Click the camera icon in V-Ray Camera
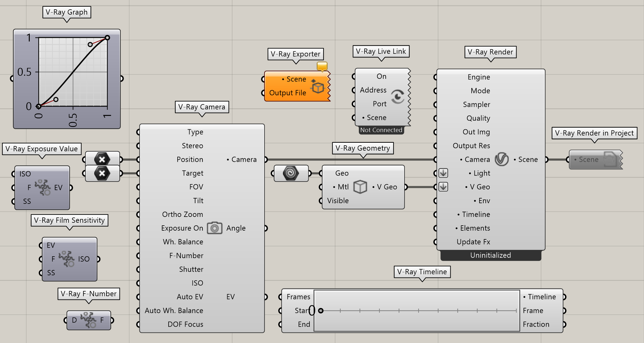 point(215,228)
